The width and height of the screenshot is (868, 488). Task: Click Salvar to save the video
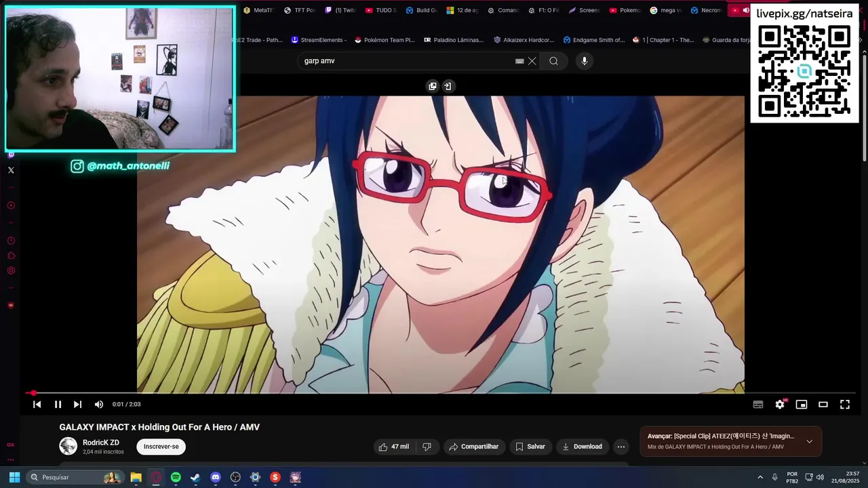pos(530,447)
